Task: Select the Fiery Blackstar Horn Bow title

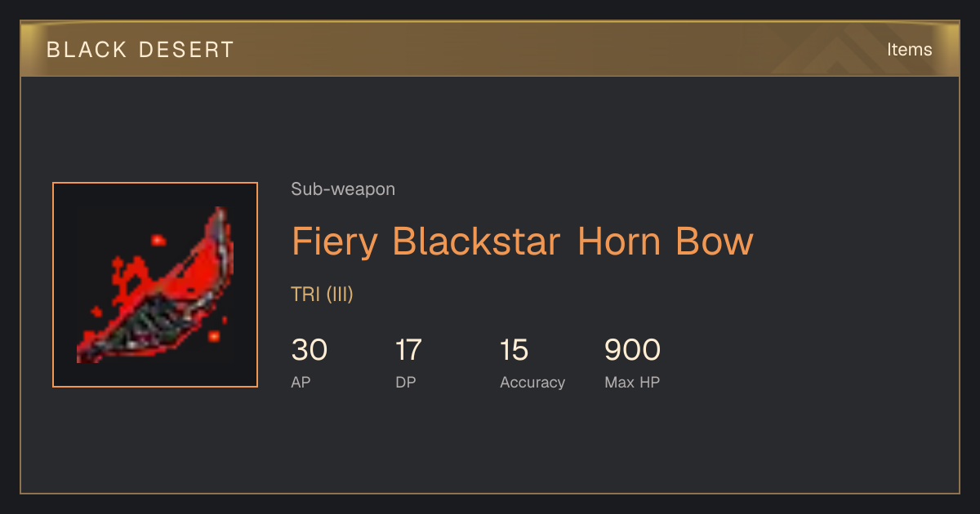Action: click(x=522, y=241)
